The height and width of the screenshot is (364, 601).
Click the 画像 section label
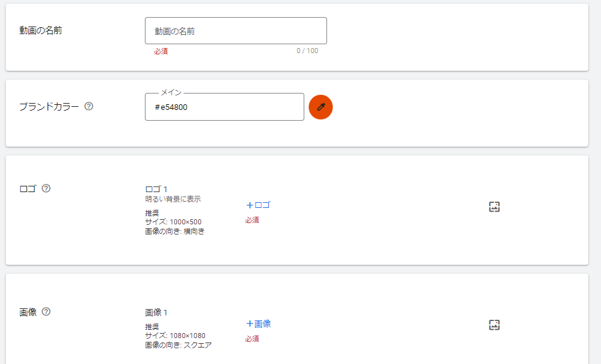tap(28, 312)
